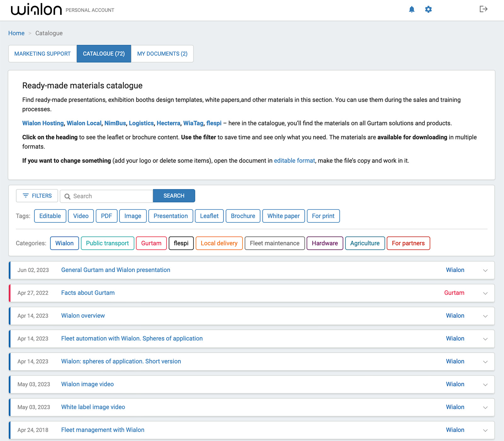The image size is (504, 441).
Task: Open the editable format link
Action: (294, 160)
